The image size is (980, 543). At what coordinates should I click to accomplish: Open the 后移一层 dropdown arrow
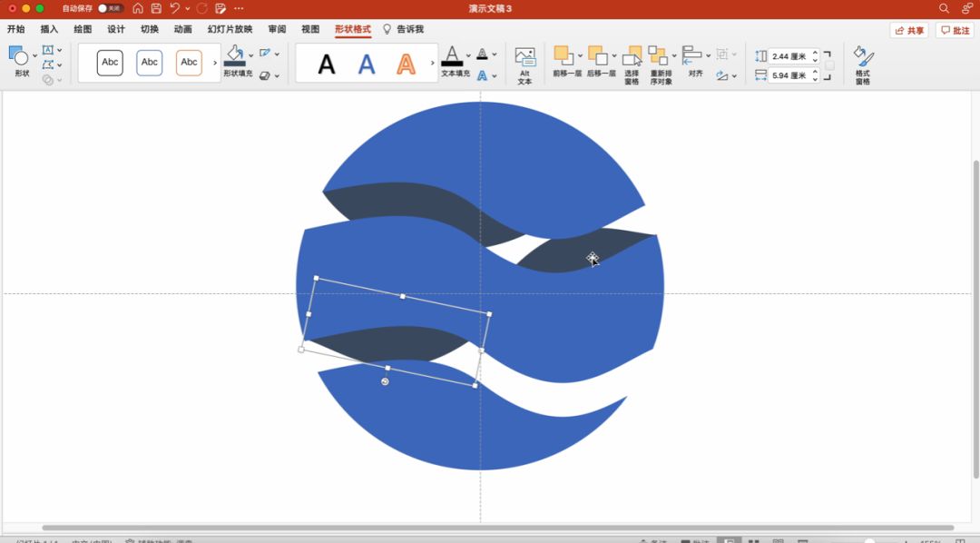(614, 55)
